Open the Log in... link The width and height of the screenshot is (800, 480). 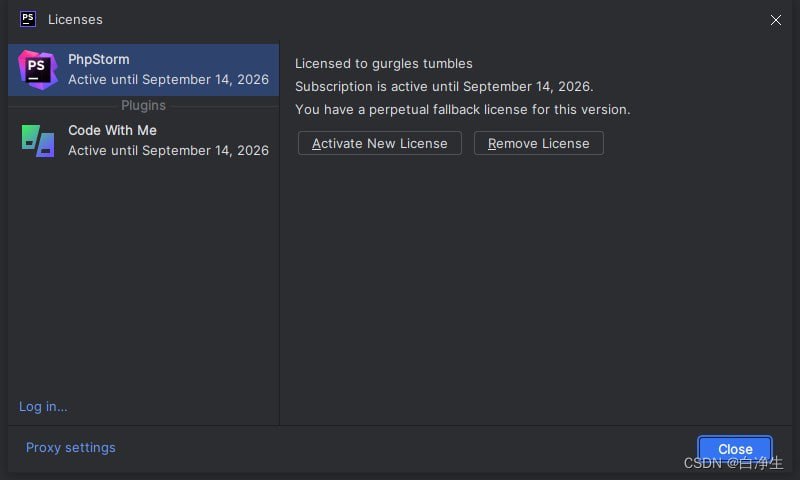[x=43, y=406]
